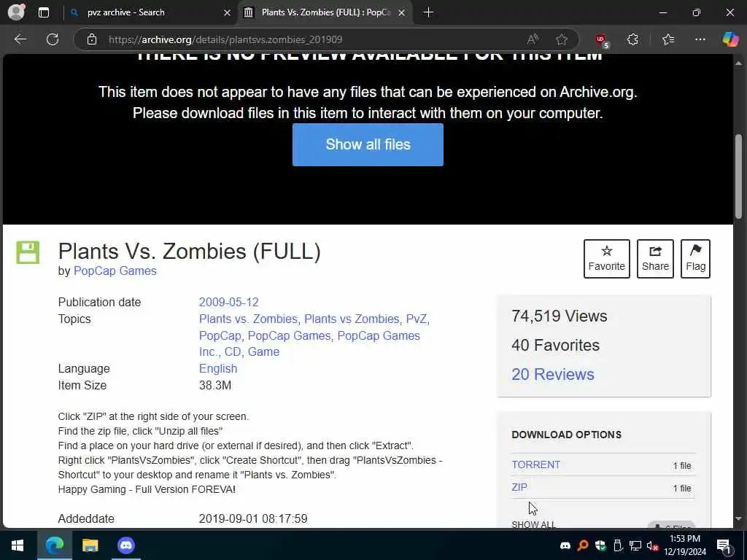Open the Game topic link
The height and width of the screenshot is (560, 747).
[263, 352]
